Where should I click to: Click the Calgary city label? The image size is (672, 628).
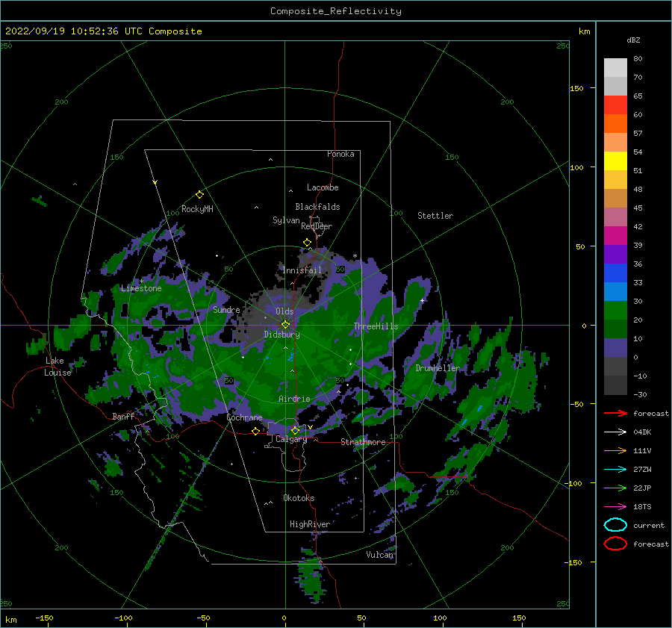coord(291,439)
